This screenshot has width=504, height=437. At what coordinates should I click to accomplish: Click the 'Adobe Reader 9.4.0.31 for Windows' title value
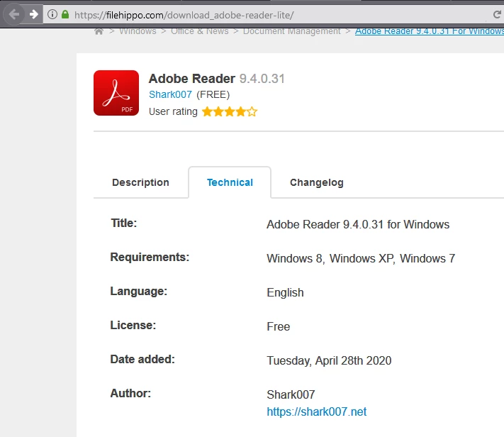point(358,224)
